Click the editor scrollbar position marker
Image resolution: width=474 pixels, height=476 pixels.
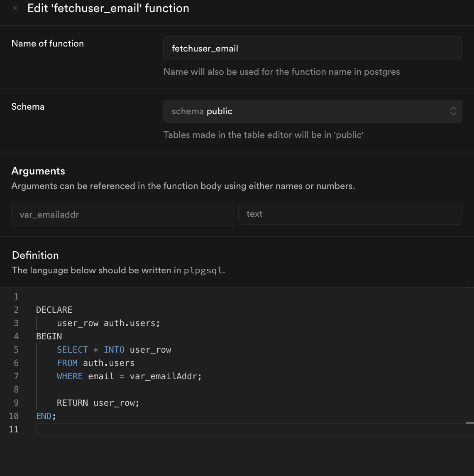point(470,423)
